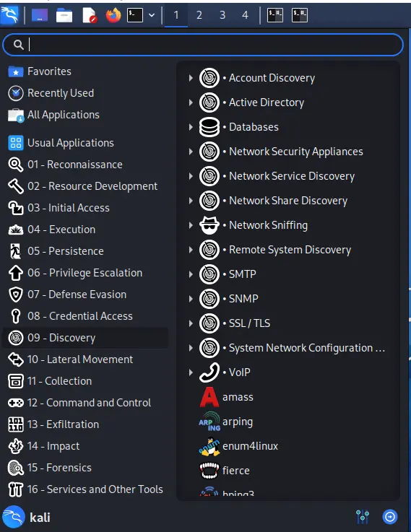The image size is (411, 532).
Task: Click the kali user avatar
Action: [13, 517]
